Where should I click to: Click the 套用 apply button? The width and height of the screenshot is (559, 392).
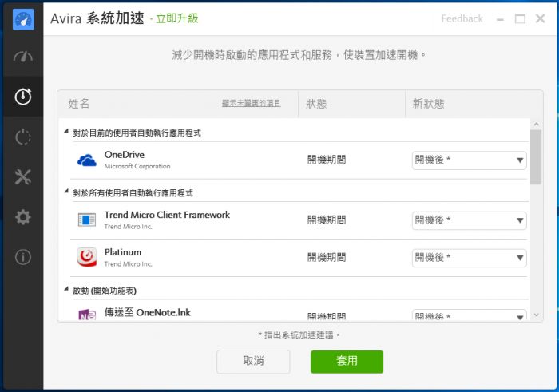click(347, 362)
